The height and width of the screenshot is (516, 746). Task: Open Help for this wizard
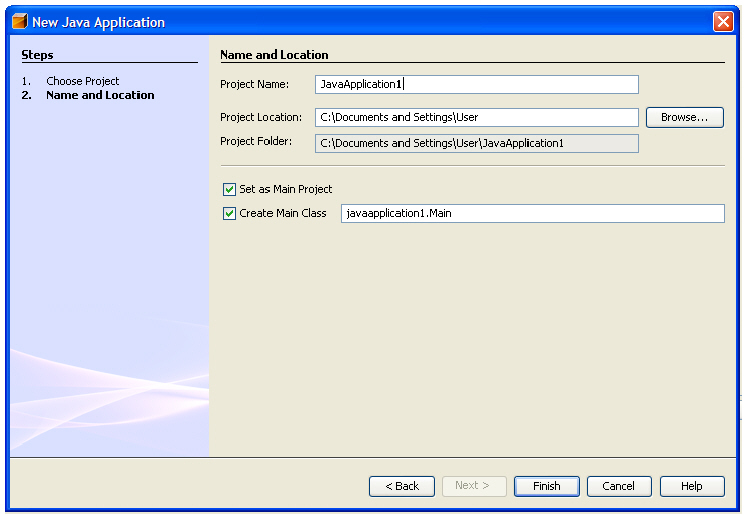[x=692, y=487]
